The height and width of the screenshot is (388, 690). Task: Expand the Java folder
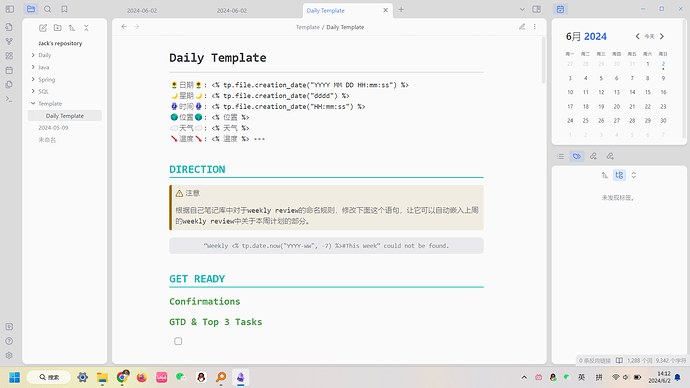coord(44,67)
